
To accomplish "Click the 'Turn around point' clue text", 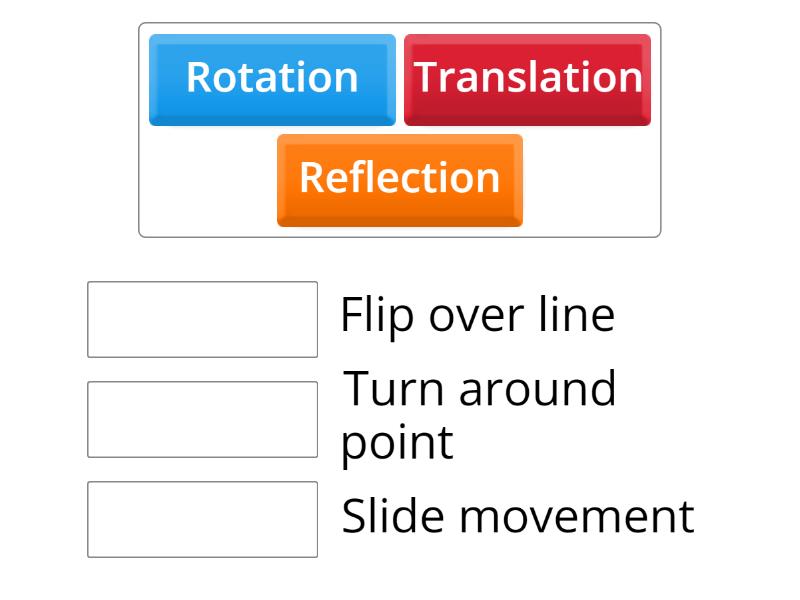I will [x=480, y=414].
